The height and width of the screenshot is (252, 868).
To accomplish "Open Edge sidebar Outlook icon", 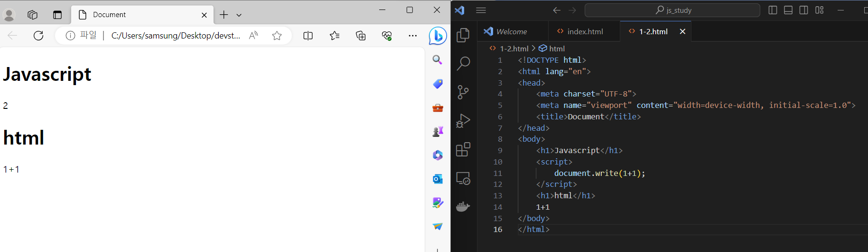I will (438, 179).
